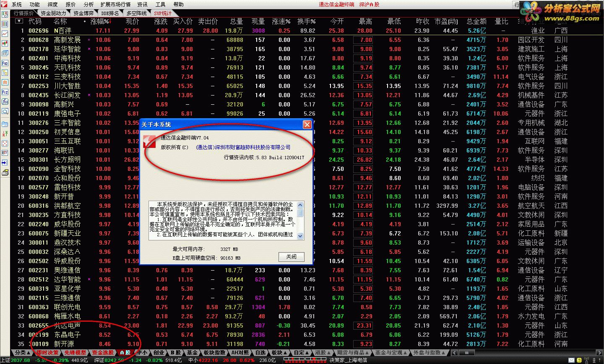Open the ETF icon in sidebar
Image resolution: width=604 pixels, height=364 pixels.
tap(5, 153)
